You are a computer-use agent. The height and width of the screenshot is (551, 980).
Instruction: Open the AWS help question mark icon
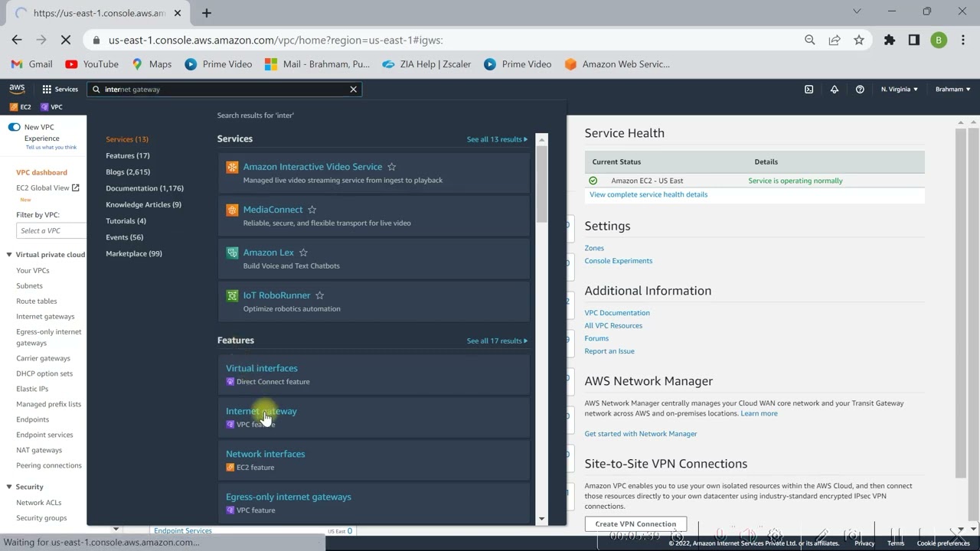point(860,90)
